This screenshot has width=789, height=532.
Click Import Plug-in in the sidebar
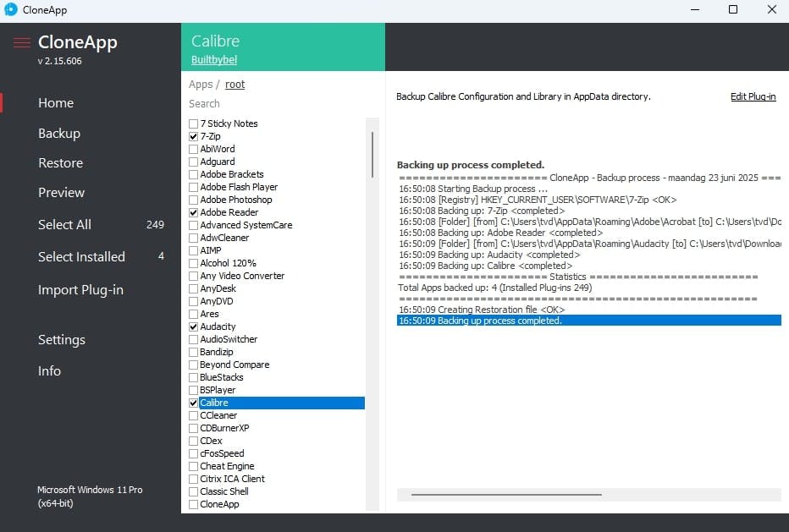pyautogui.click(x=80, y=290)
